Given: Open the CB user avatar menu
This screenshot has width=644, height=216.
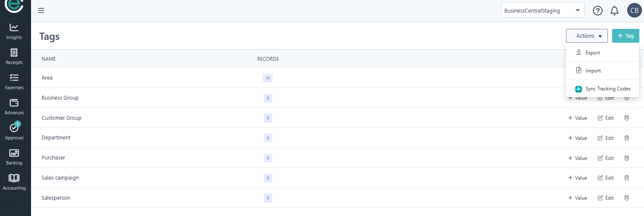Looking at the screenshot, I should pyautogui.click(x=635, y=10).
